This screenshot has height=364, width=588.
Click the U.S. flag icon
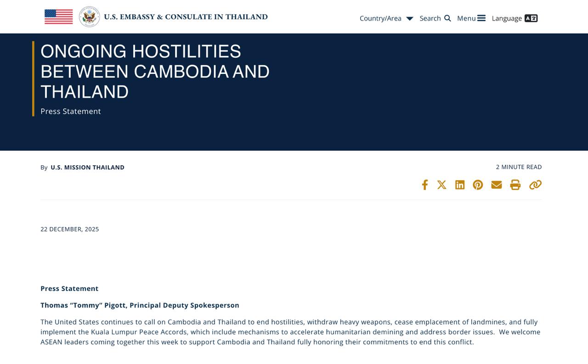coord(58,17)
